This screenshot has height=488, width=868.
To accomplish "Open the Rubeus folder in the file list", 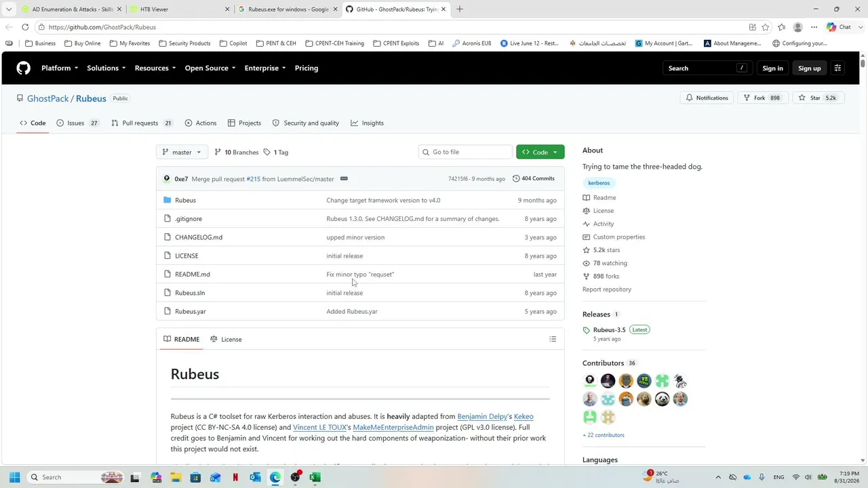I will [x=185, y=201].
